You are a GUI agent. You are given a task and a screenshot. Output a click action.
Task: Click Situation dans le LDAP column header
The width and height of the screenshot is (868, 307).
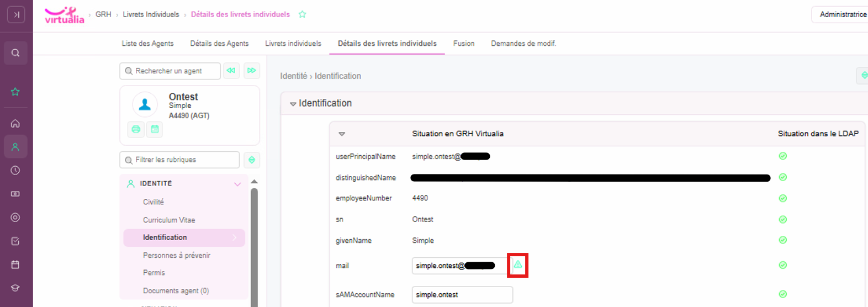coord(818,134)
